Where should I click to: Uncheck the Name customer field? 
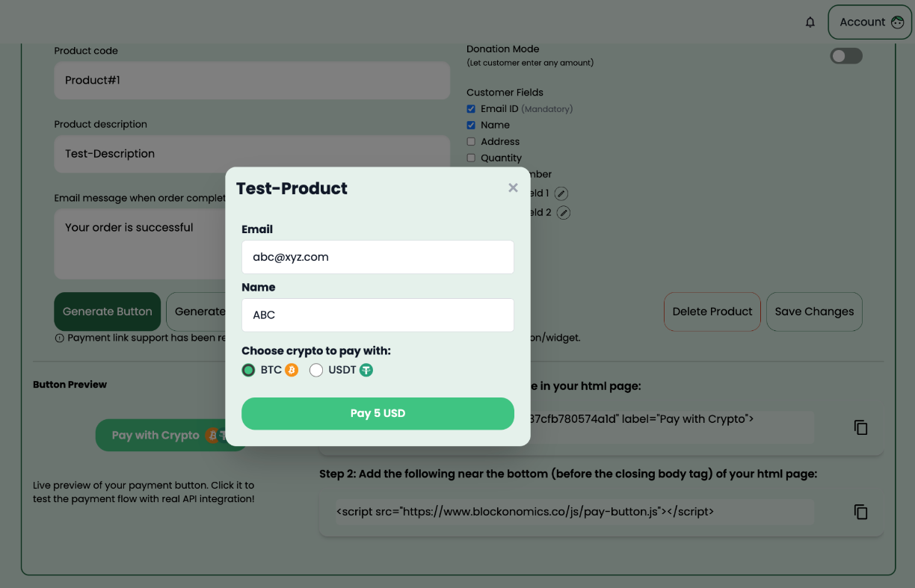click(471, 126)
